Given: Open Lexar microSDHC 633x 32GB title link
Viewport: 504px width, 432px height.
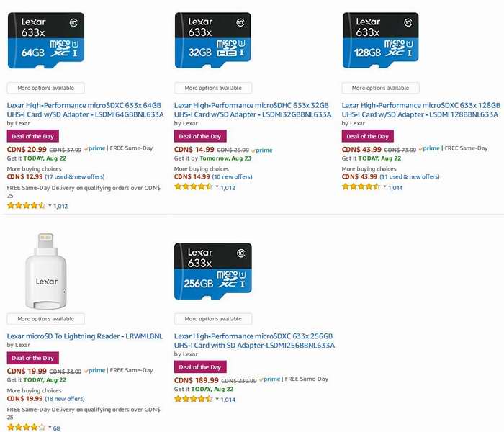Looking at the screenshot, I should tap(253, 110).
